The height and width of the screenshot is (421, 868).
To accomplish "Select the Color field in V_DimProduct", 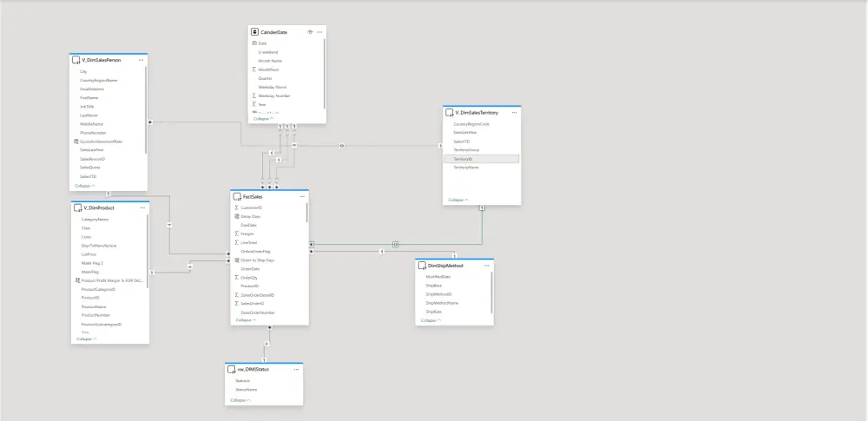I will (x=86, y=237).
